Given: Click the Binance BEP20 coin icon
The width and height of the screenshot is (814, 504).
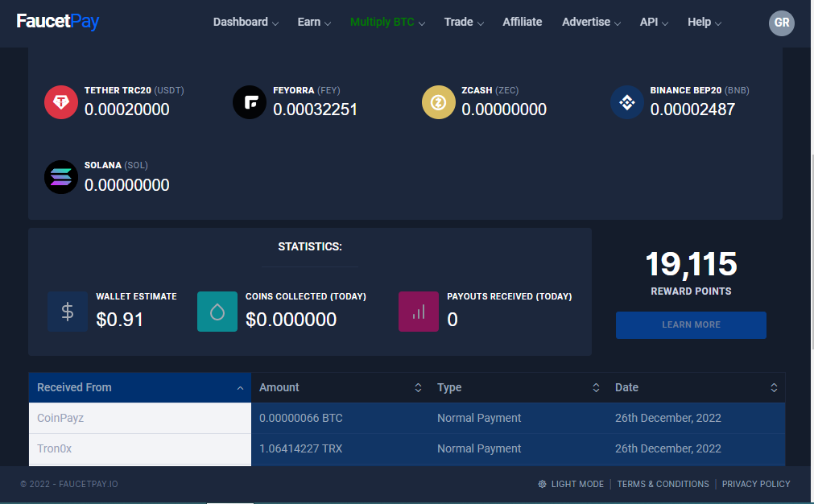Looking at the screenshot, I should pyautogui.click(x=627, y=102).
